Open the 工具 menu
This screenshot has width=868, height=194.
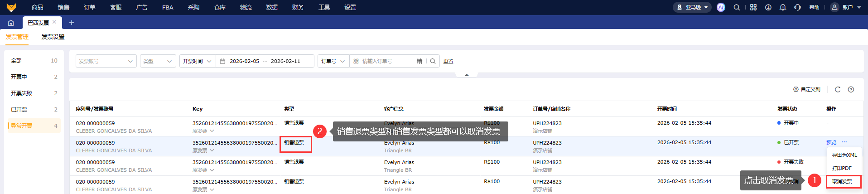[x=324, y=7]
